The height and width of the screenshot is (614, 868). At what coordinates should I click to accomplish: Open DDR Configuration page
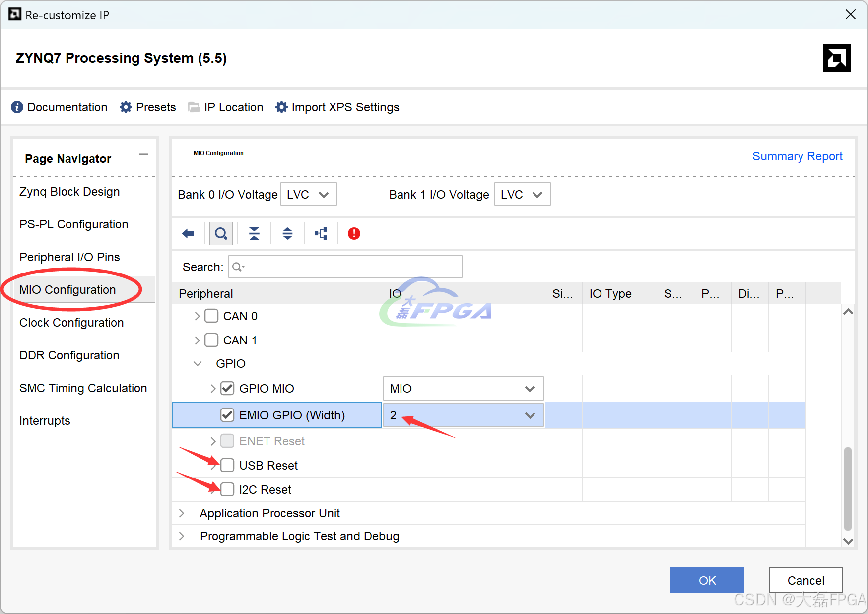pyautogui.click(x=69, y=355)
